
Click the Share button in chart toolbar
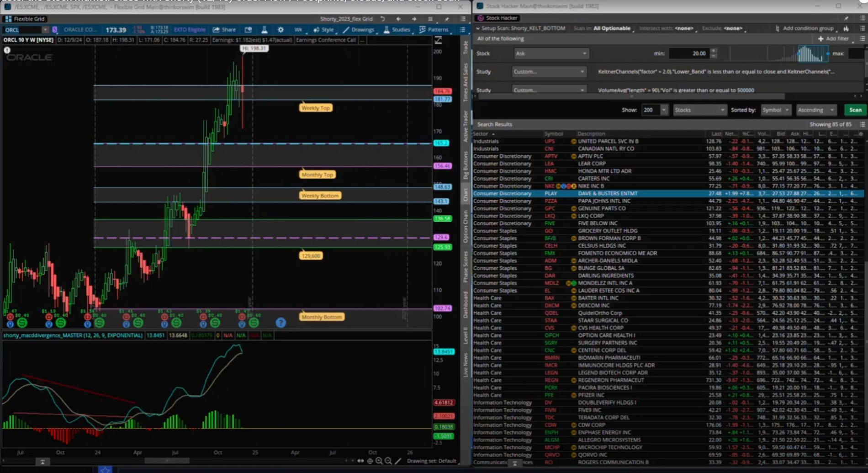pyautogui.click(x=224, y=30)
